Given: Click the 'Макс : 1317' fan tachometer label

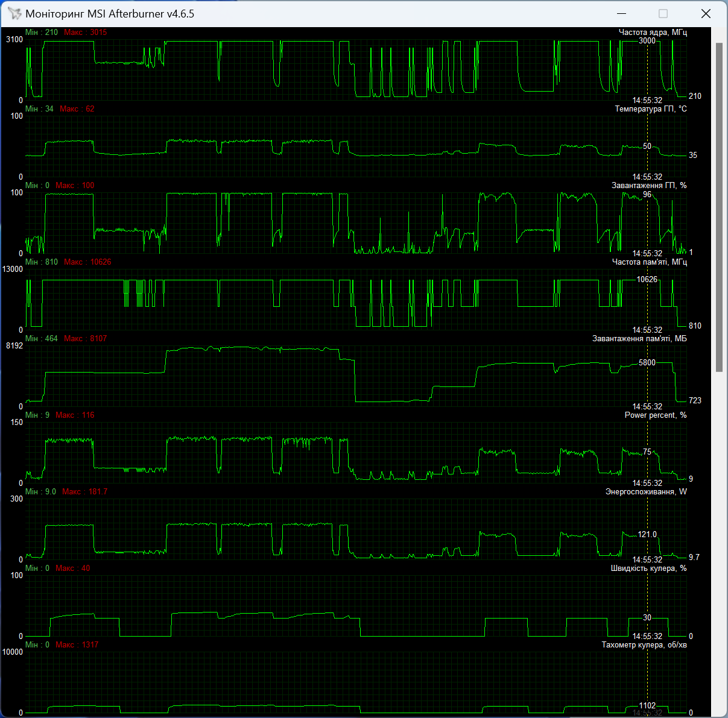Looking at the screenshot, I should coord(77,645).
